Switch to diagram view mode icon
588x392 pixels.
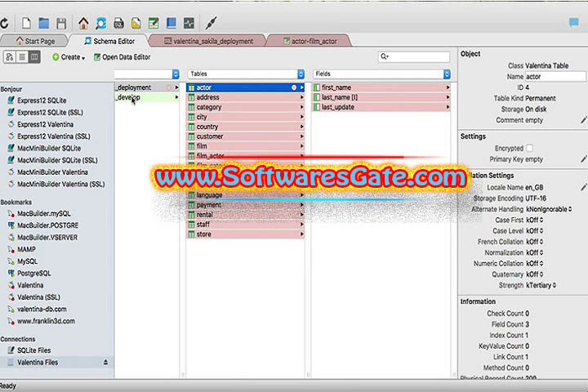point(9,57)
